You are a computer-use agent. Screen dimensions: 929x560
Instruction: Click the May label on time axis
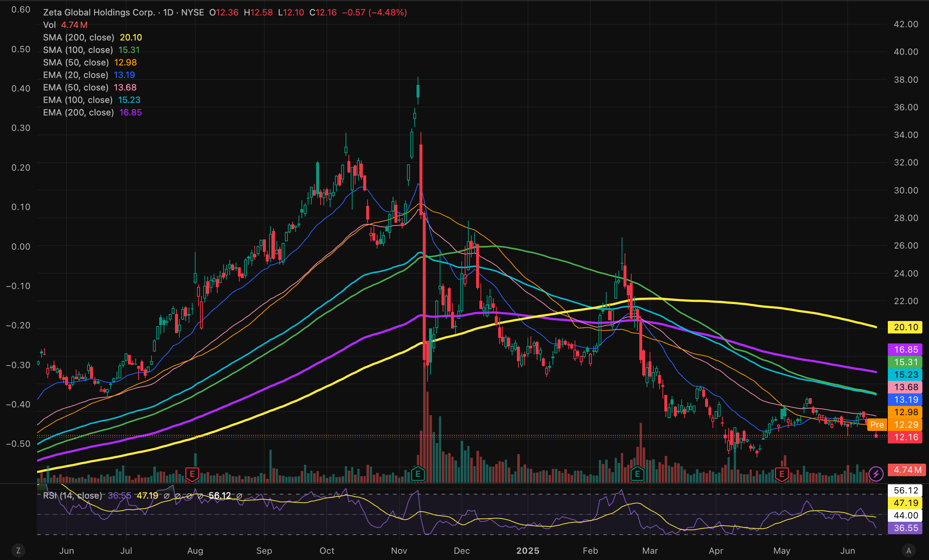tap(782, 550)
